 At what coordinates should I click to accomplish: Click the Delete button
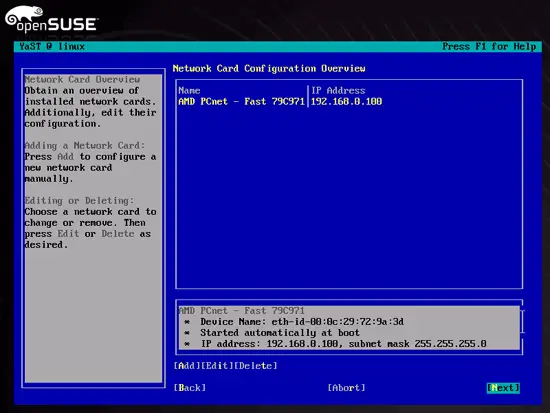pyautogui.click(x=256, y=366)
